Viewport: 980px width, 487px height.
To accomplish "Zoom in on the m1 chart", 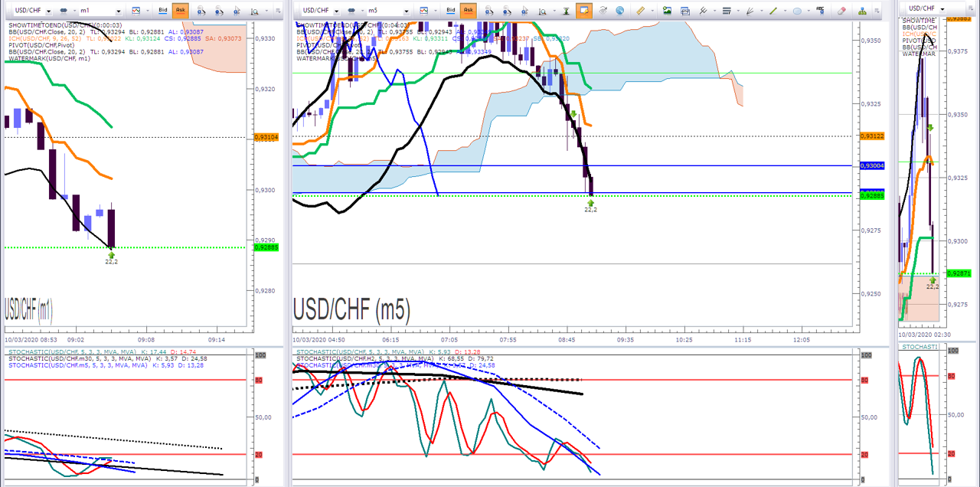I will [202, 11].
